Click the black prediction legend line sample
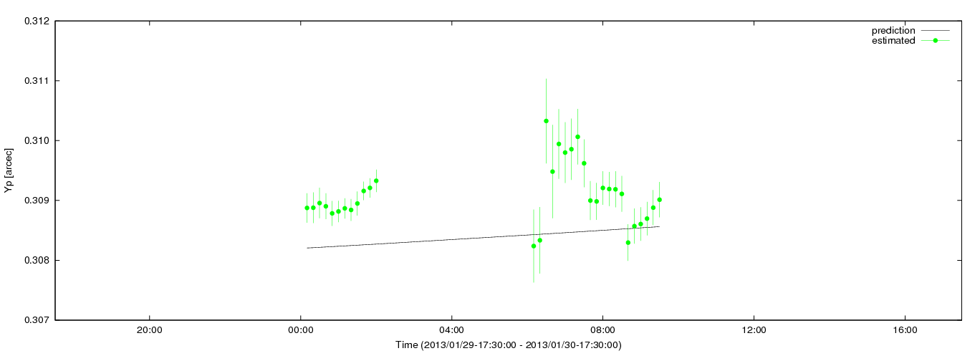980x361 pixels. point(935,31)
